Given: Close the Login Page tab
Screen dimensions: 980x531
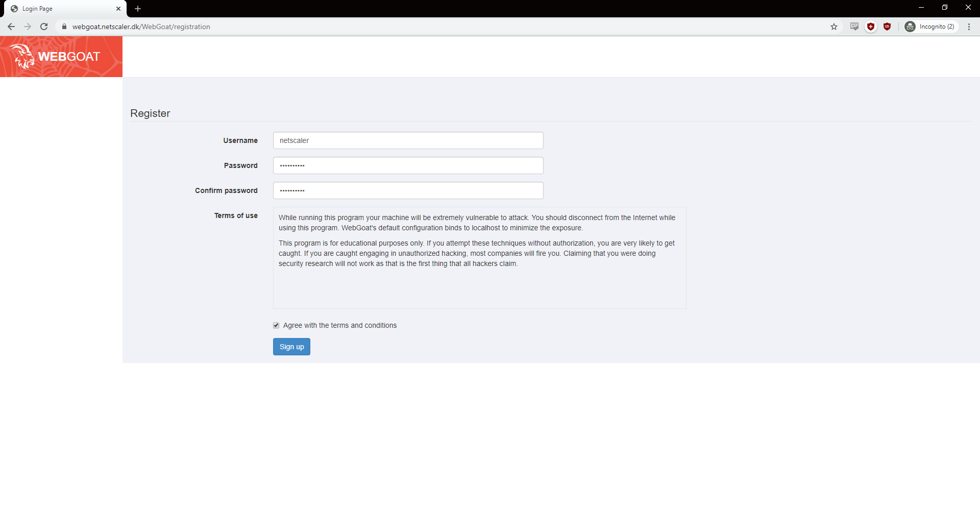Looking at the screenshot, I should [118, 9].
